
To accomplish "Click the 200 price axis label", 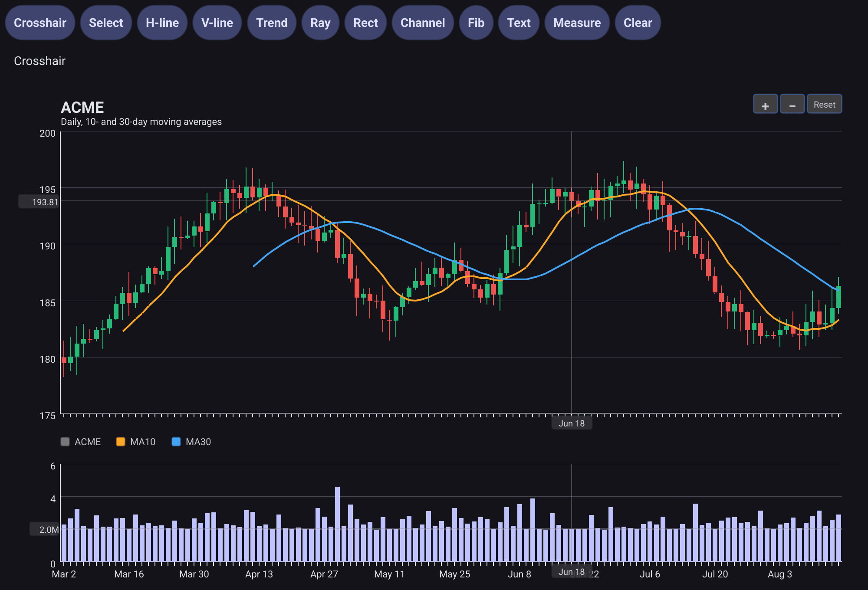I will coord(47,133).
